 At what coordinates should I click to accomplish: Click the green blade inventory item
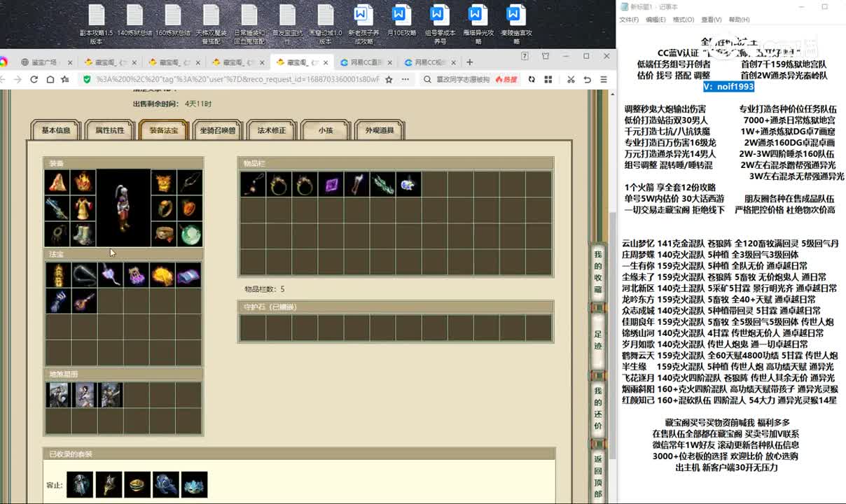click(x=382, y=184)
